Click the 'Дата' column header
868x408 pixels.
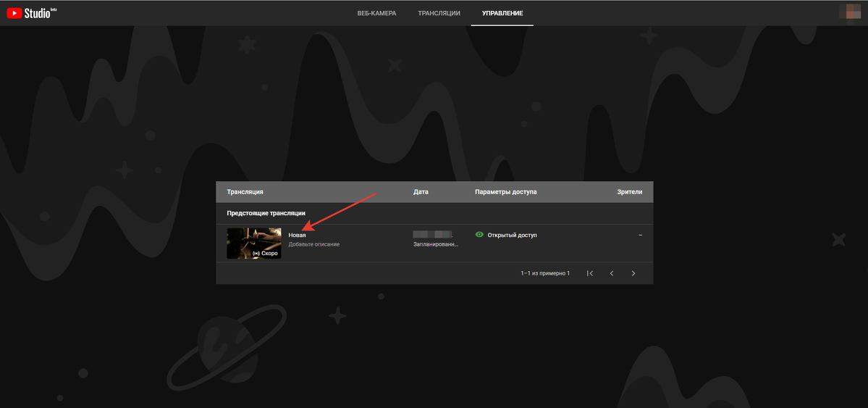(421, 192)
